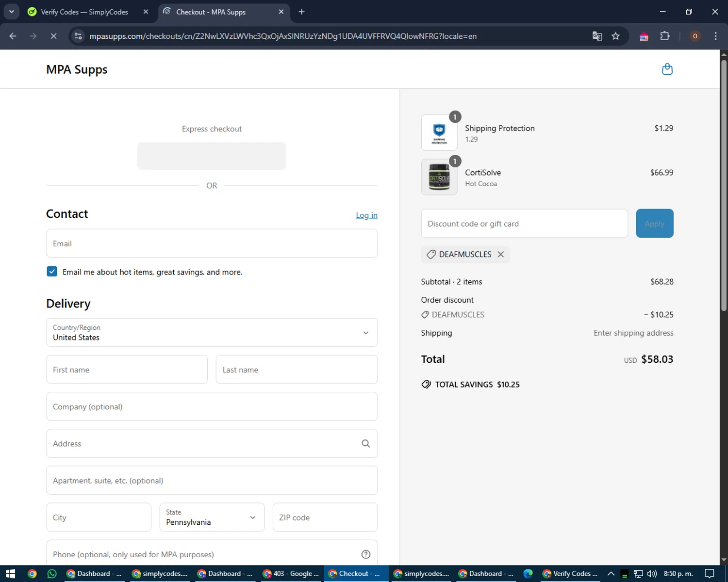Viewport: 728px width, 582px height.
Task: Open the volume control in system tray
Action: (x=652, y=574)
